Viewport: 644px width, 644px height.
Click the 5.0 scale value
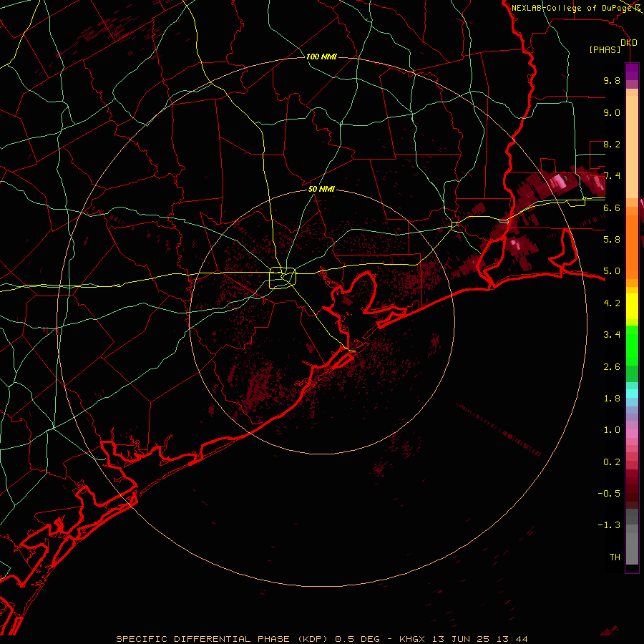point(612,271)
